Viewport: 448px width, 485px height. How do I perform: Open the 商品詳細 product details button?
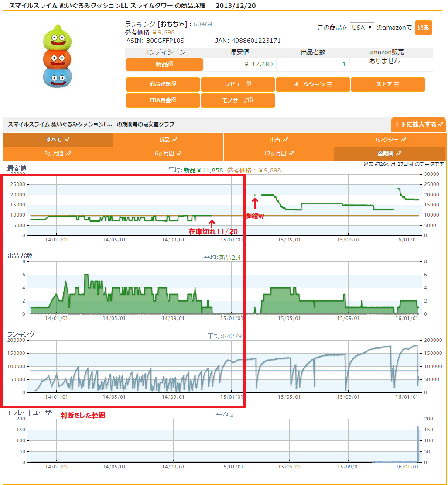pos(163,84)
